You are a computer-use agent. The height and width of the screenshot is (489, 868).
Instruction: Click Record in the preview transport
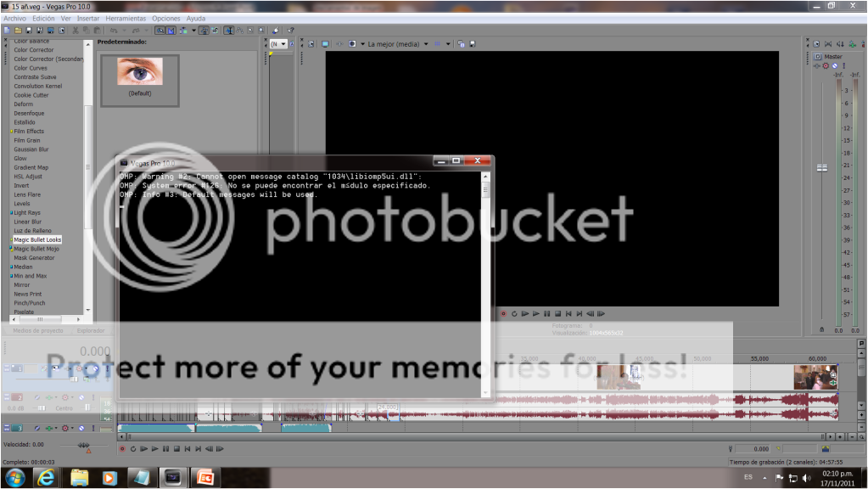[503, 314]
